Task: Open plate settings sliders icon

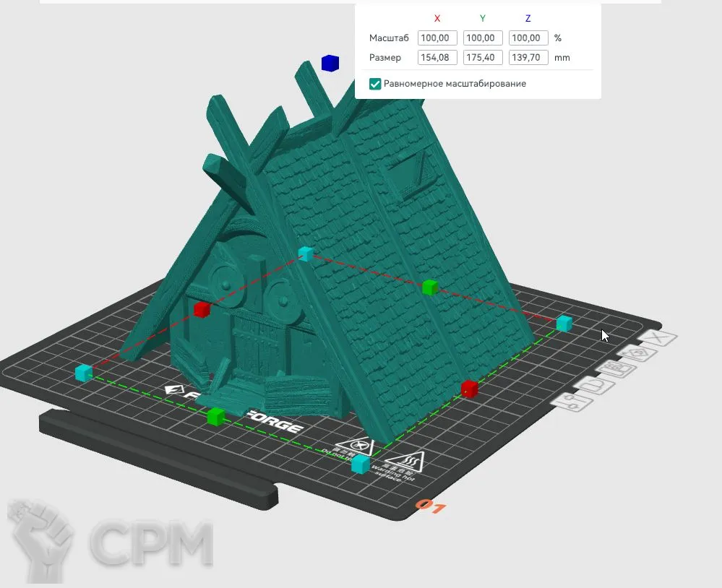Action: [x=571, y=402]
